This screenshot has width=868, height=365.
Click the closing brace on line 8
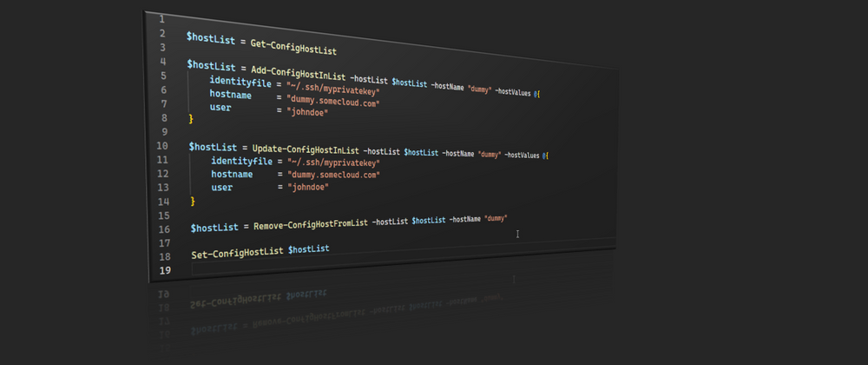pyautogui.click(x=191, y=117)
